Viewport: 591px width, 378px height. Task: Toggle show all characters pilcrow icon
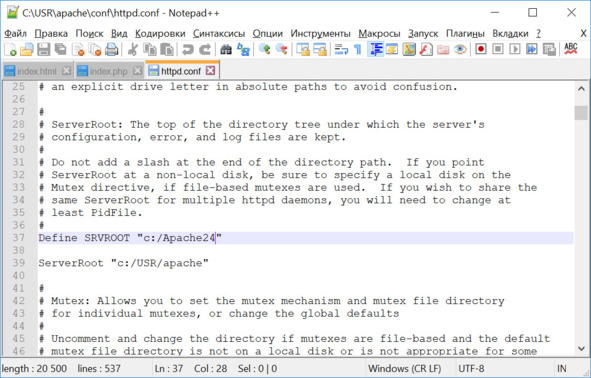pyautogui.click(x=358, y=50)
